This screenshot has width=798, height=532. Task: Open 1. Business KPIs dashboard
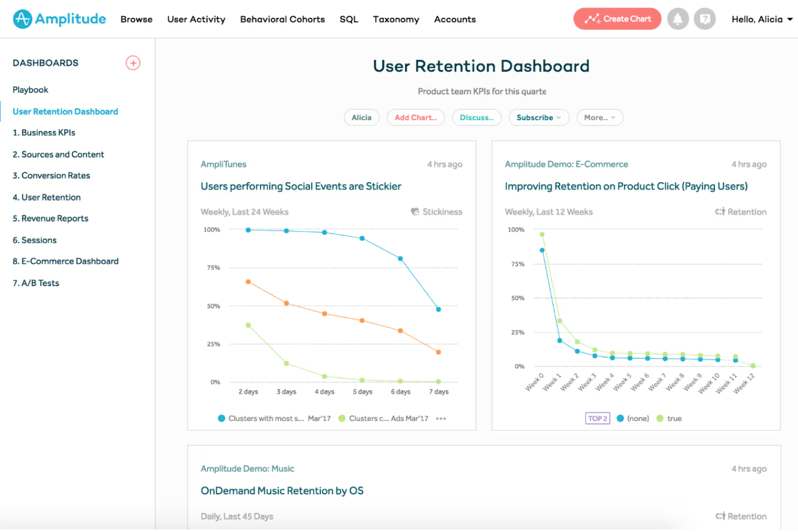[44, 133]
